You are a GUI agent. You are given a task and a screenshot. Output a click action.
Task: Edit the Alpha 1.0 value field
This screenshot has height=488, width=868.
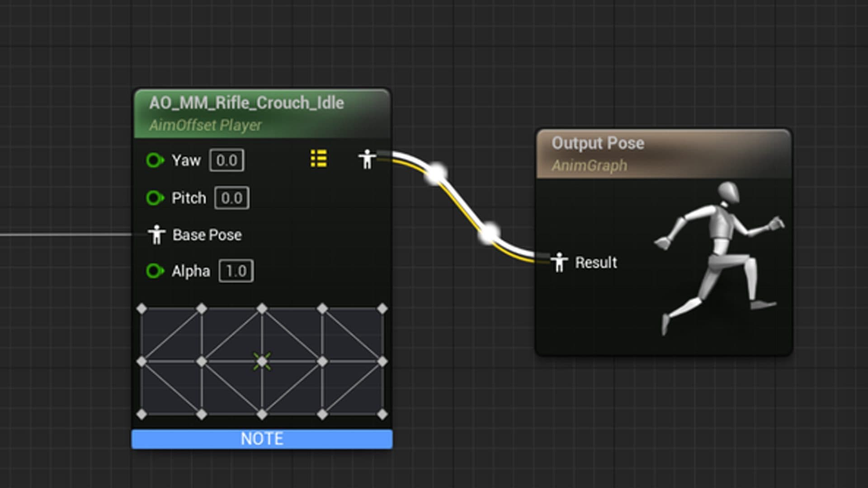[236, 271]
